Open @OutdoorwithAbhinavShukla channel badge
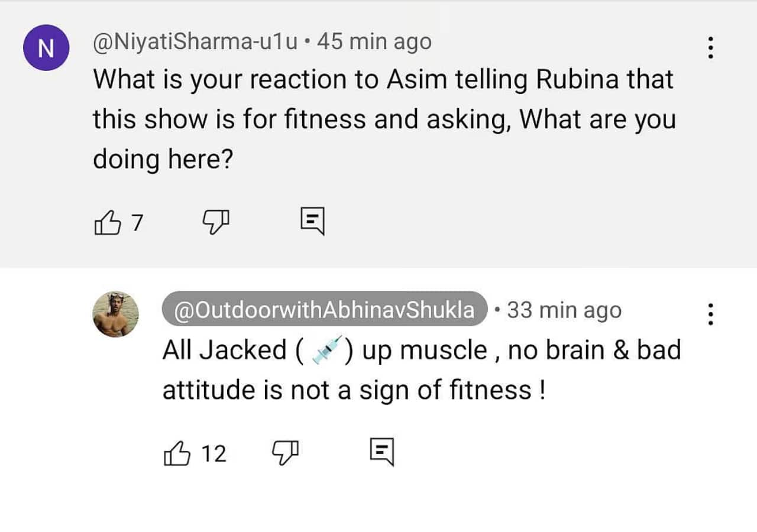The width and height of the screenshot is (757, 532). [x=324, y=309]
